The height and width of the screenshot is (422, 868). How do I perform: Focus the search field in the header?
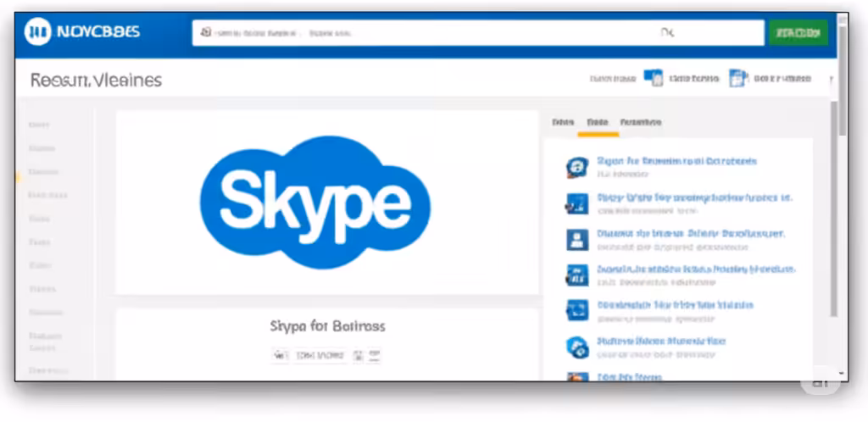coord(478,33)
